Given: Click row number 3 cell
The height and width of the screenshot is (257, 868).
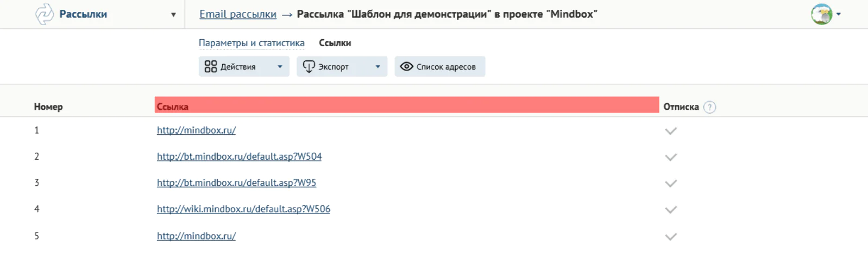Looking at the screenshot, I should click(36, 183).
